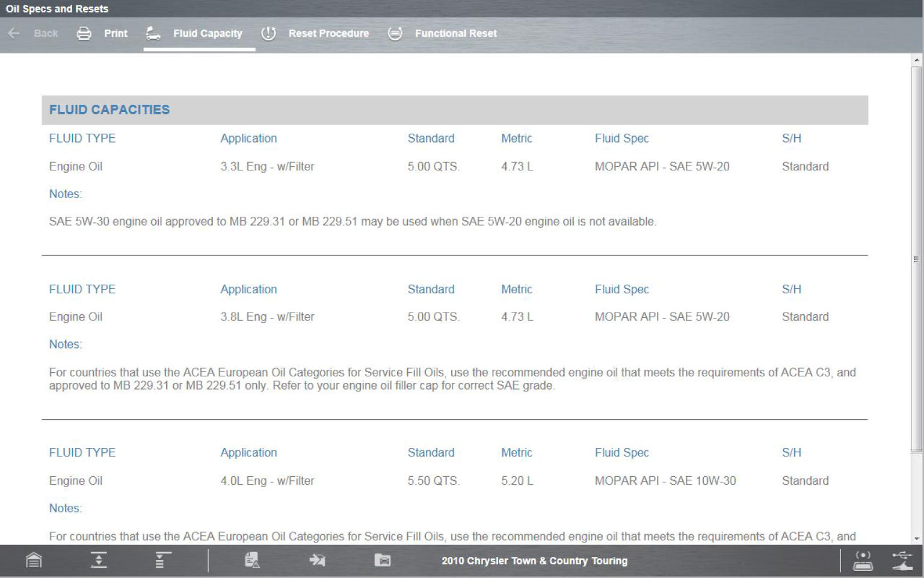This screenshot has height=578, width=924.
Task: Click the wireless scan module icon
Action: coord(863,561)
